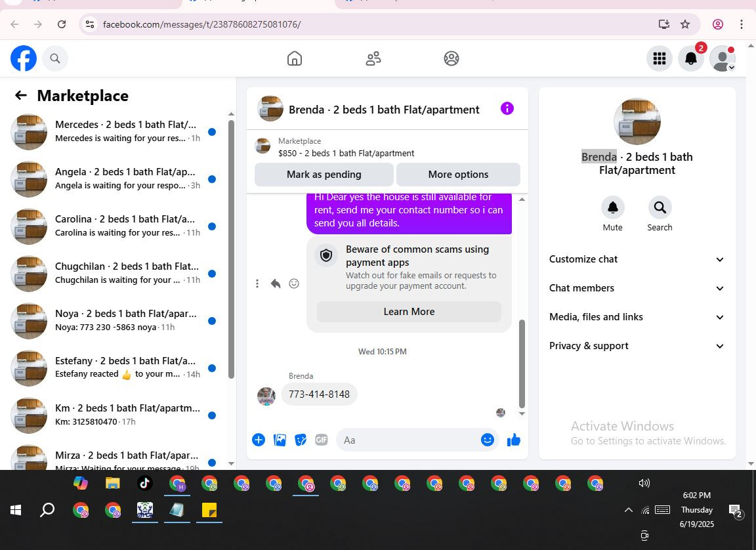Open the notifications bell with 2 badge
Image resolution: width=756 pixels, height=550 pixels.
[x=691, y=58]
